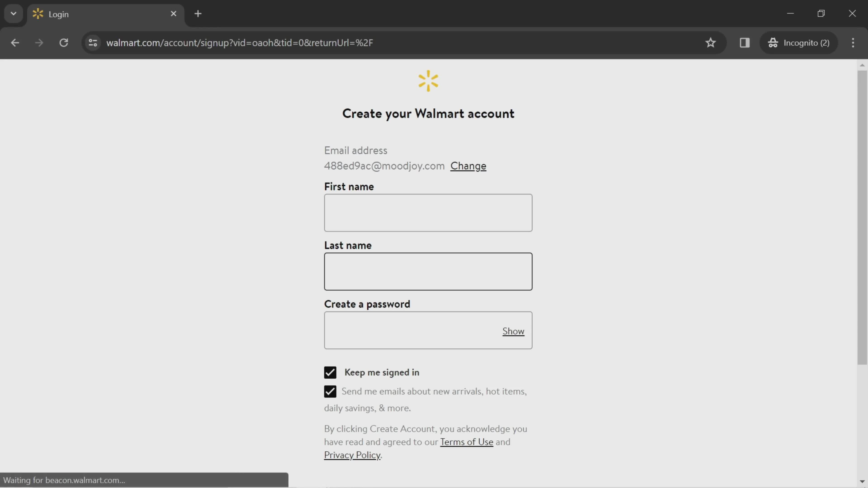Open the Terms of Use link
868x488 pixels.
(467, 442)
